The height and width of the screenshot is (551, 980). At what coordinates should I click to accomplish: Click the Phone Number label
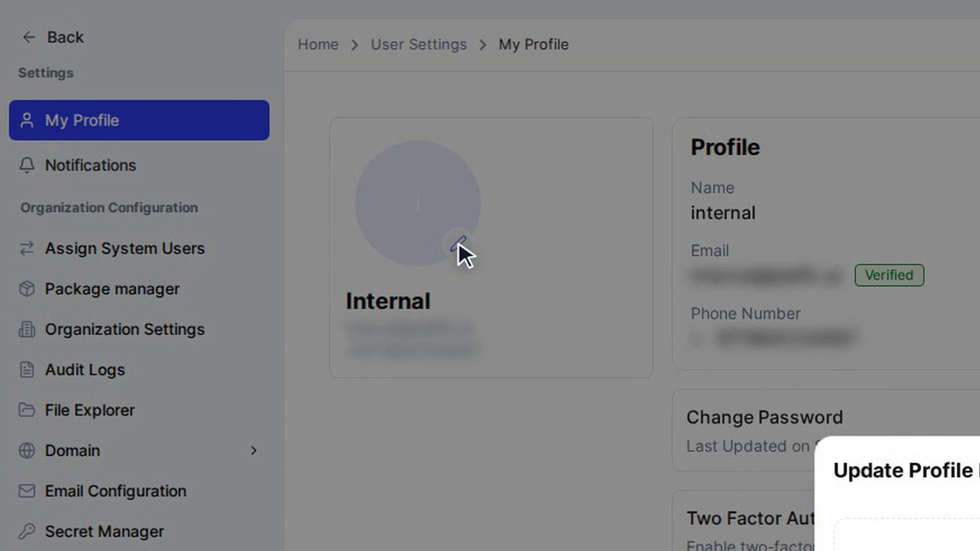pos(745,314)
